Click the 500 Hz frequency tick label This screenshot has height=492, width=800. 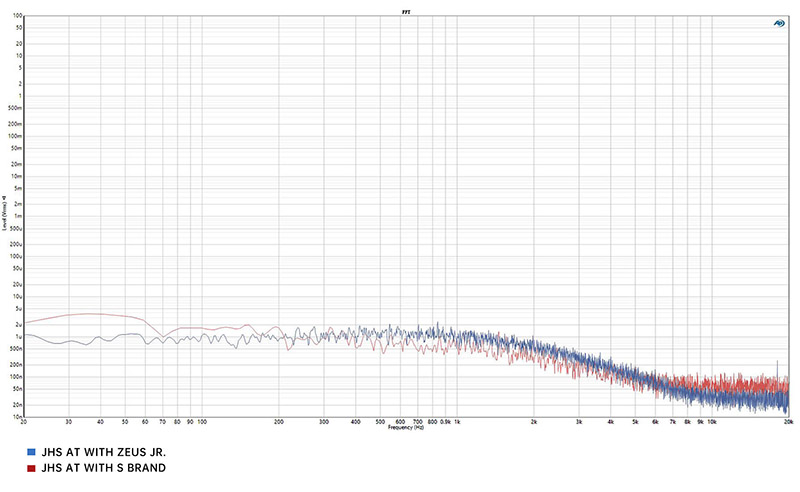(x=380, y=422)
